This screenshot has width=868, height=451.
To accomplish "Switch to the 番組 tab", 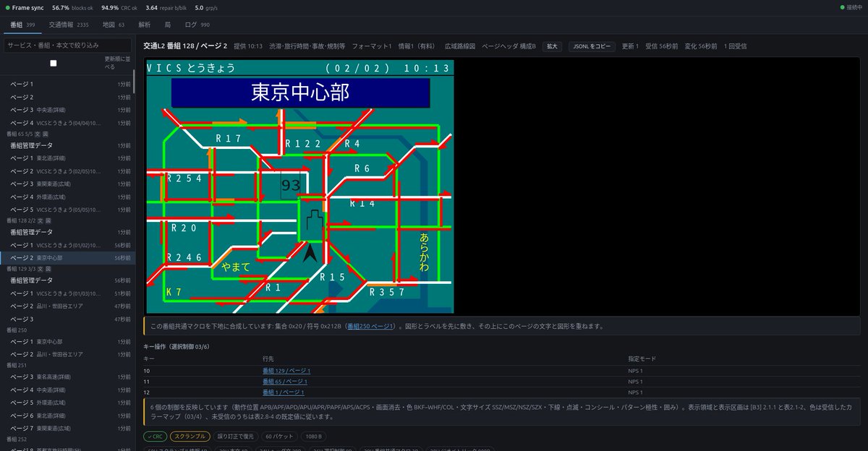I will tap(22, 25).
